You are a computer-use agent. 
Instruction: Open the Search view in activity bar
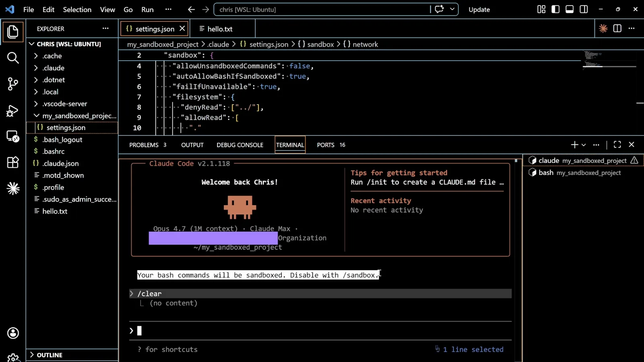tap(13, 58)
